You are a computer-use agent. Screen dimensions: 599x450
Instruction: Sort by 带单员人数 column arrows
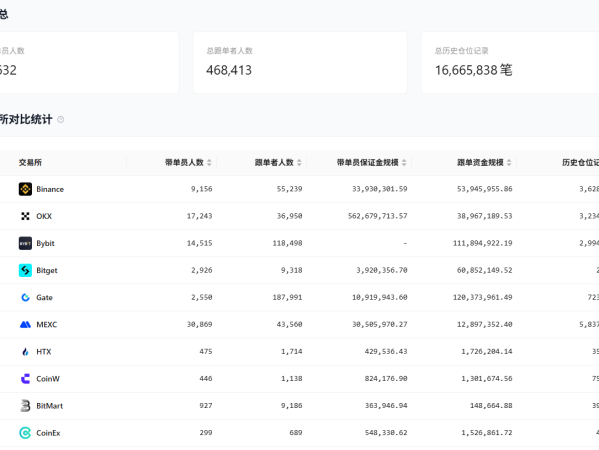click(x=209, y=163)
